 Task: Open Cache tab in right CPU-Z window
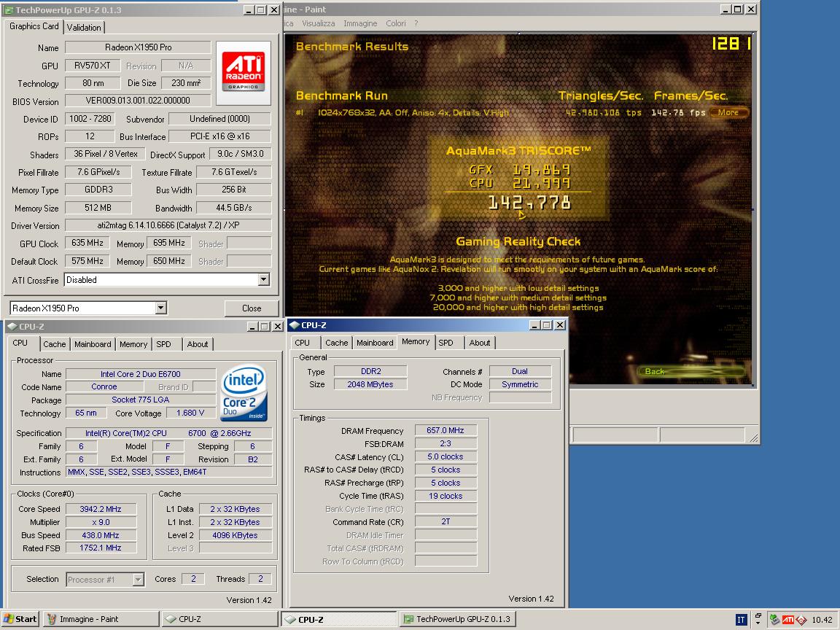coord(336,343)
